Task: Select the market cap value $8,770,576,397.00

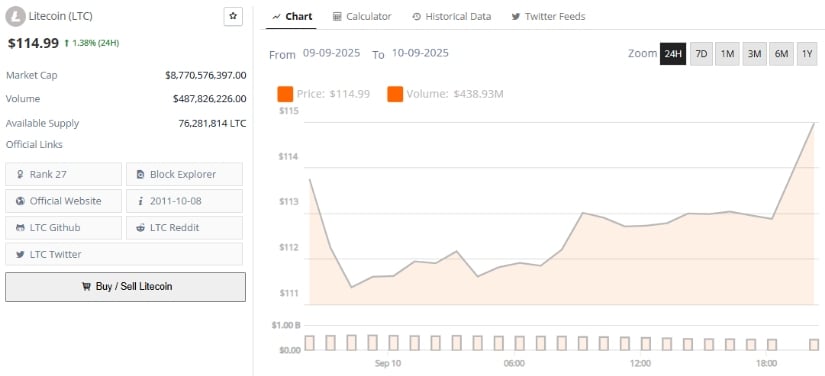Action: (206, 75)
